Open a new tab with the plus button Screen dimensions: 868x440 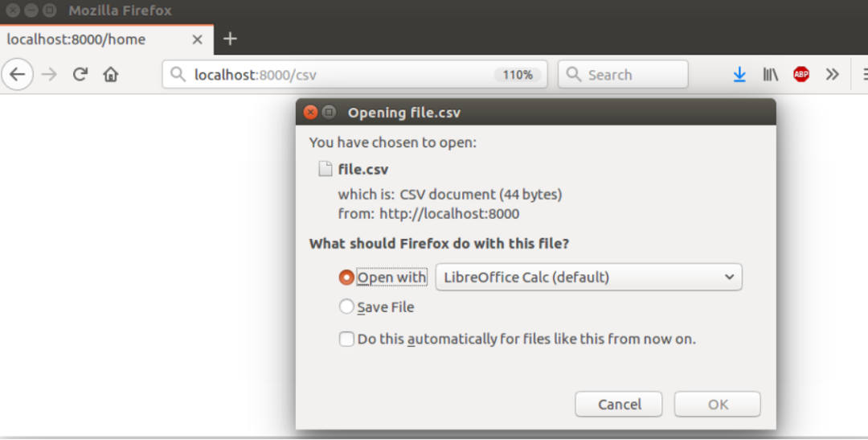coord(230,39)
